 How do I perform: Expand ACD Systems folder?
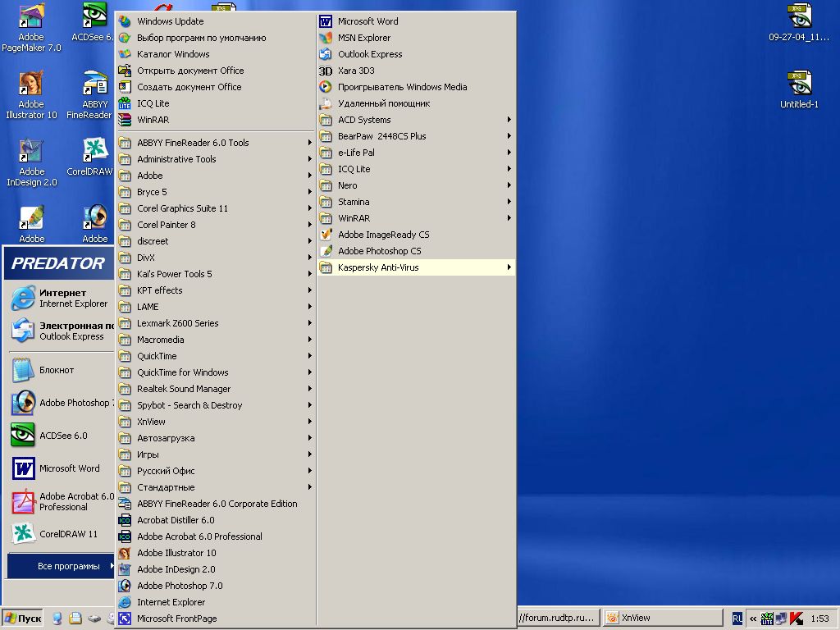tap(416, 120)
